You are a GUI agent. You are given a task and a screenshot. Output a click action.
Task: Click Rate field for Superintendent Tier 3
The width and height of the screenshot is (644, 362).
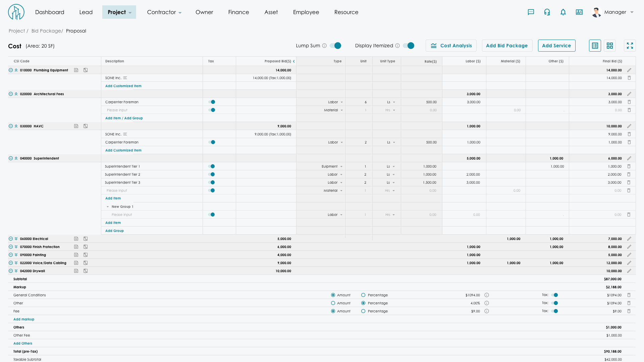429,182
